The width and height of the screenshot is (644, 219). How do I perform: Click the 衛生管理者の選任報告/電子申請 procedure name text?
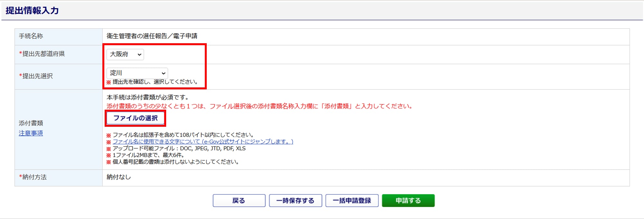click(x=152, y=36)
